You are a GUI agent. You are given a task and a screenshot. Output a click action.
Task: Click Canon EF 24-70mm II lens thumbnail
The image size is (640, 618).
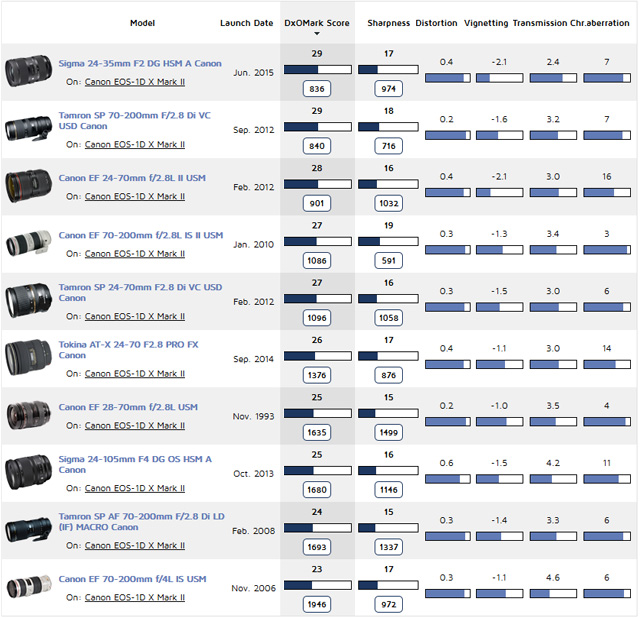tap(29, 185)
